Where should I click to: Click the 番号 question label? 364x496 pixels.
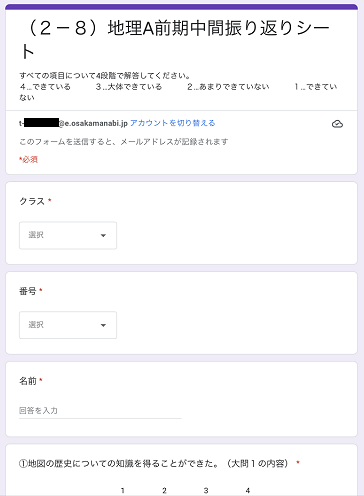pos(28,291)
